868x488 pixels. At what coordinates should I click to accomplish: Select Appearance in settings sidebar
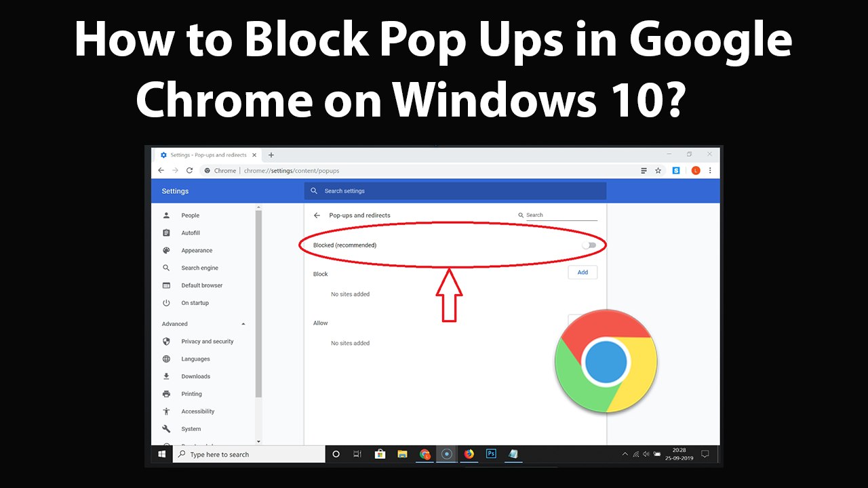click(197, 251)
